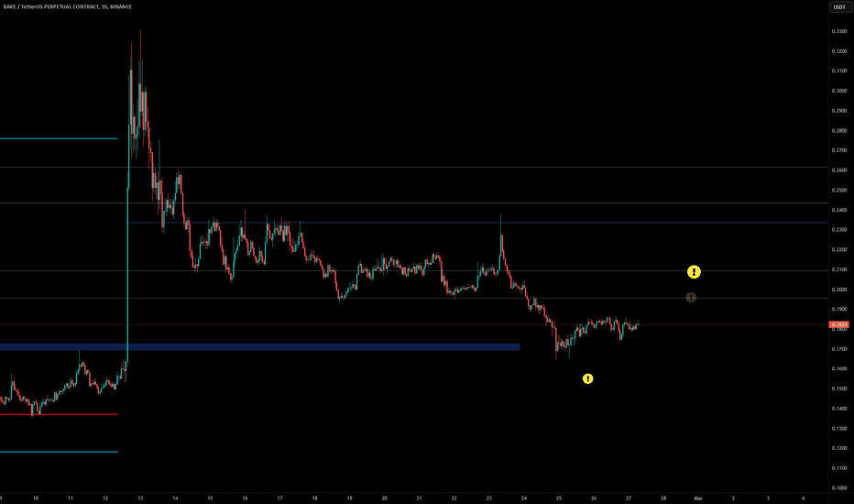The image size is (854, 504).
Task: Click the Mar label on time axis
Action: (698, 498)
